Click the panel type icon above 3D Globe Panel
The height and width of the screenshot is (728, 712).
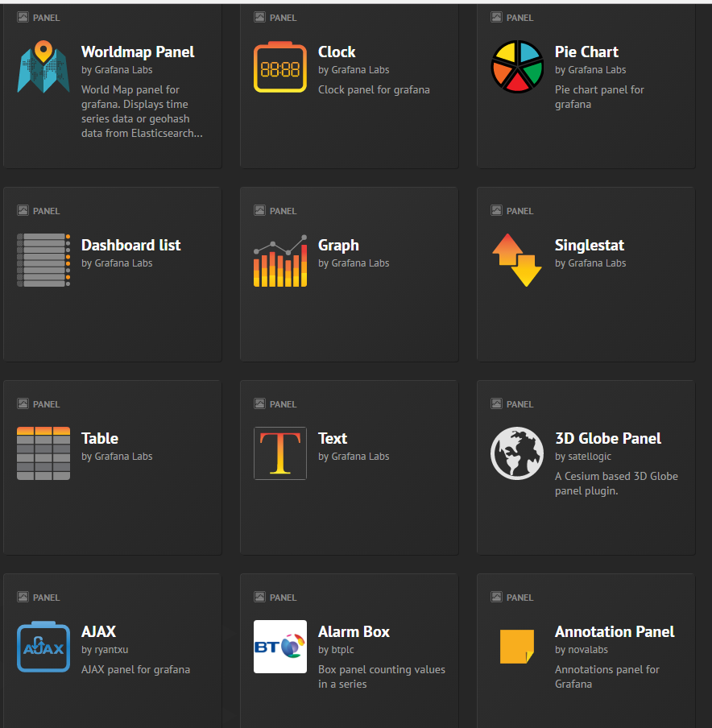496,403
